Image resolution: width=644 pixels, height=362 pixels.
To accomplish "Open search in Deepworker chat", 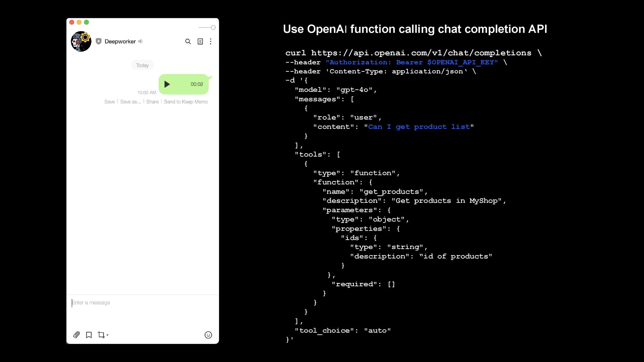I will (188, 42).
